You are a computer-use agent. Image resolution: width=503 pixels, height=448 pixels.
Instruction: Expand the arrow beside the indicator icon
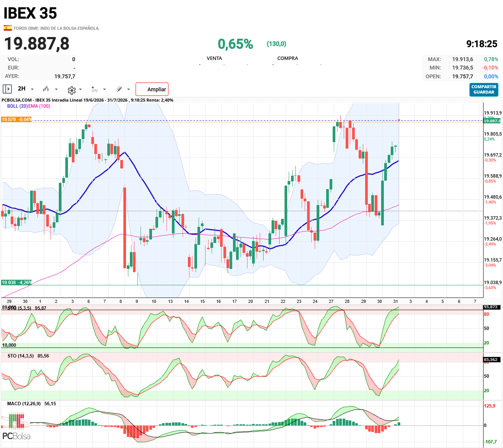104,89
